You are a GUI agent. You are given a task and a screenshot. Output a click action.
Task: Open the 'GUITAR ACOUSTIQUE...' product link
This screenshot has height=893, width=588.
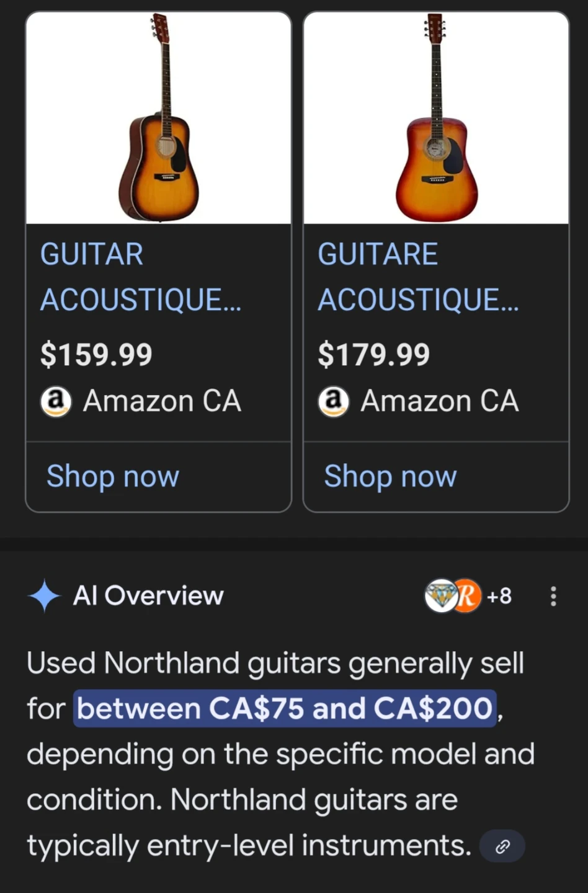140,277
